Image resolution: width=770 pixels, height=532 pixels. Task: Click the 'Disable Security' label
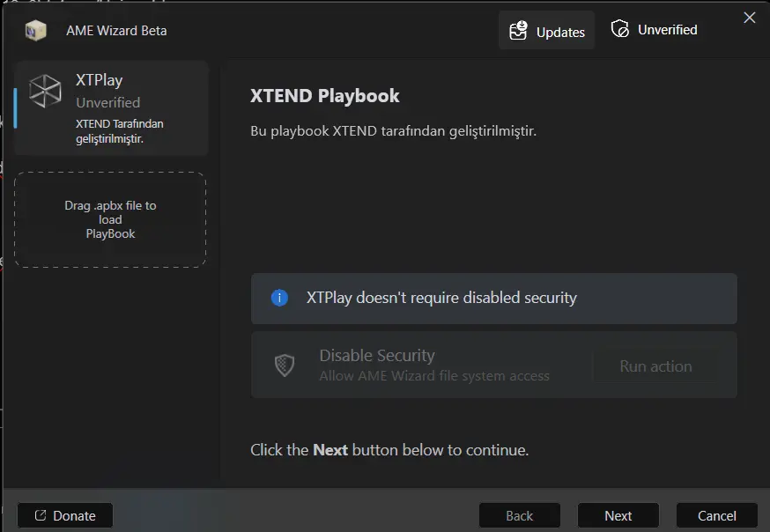click(377, 355)
